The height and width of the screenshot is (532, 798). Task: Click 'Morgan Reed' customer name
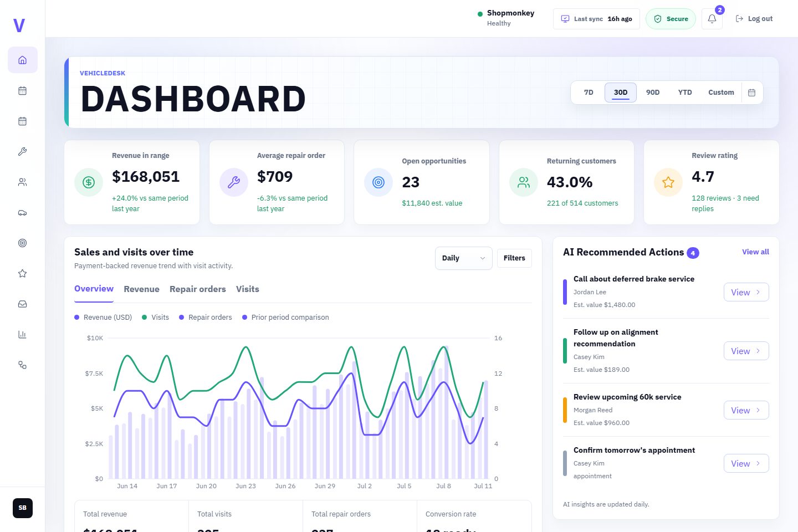click(x=593, y=410)
